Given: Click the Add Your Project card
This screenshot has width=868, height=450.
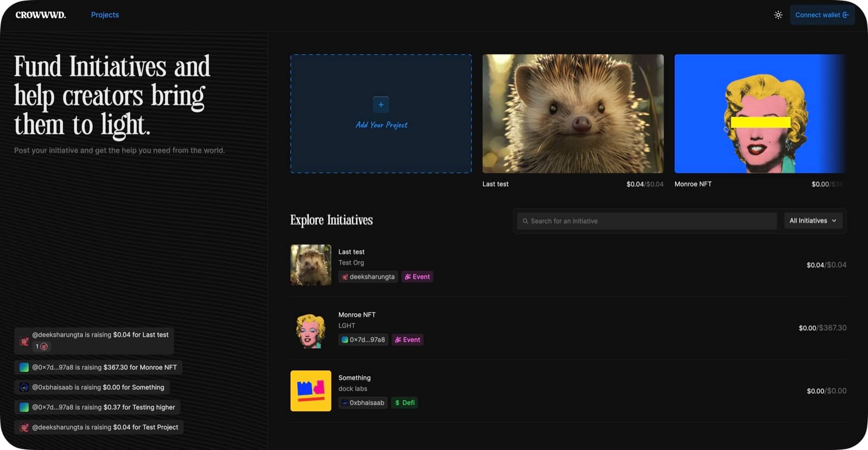Looking at the screenshot, I should pos(381,113).
